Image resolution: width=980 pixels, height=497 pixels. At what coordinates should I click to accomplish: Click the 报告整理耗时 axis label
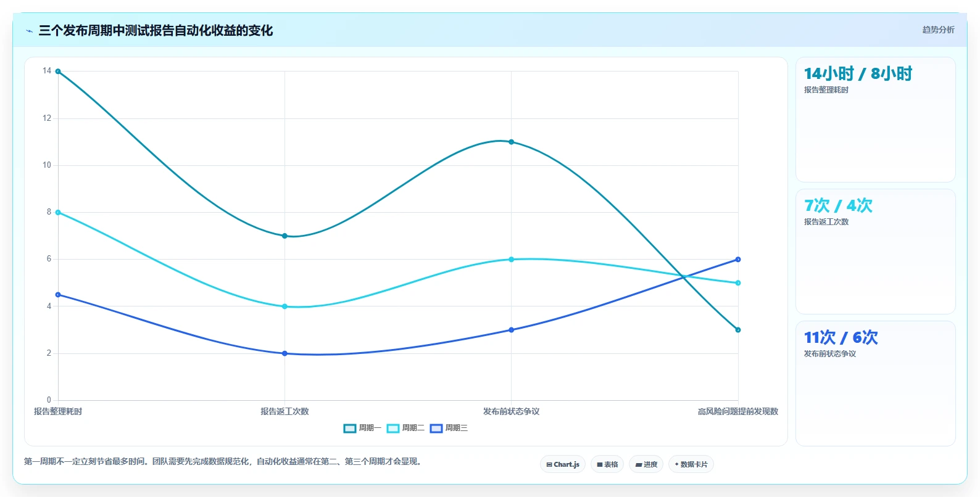point(58,411)
